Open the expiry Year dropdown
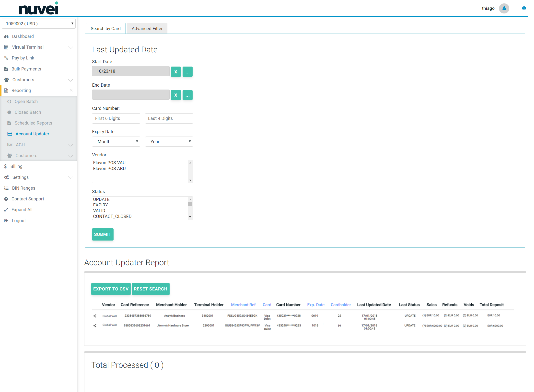The image size is (534, 392). click(169, 142)
